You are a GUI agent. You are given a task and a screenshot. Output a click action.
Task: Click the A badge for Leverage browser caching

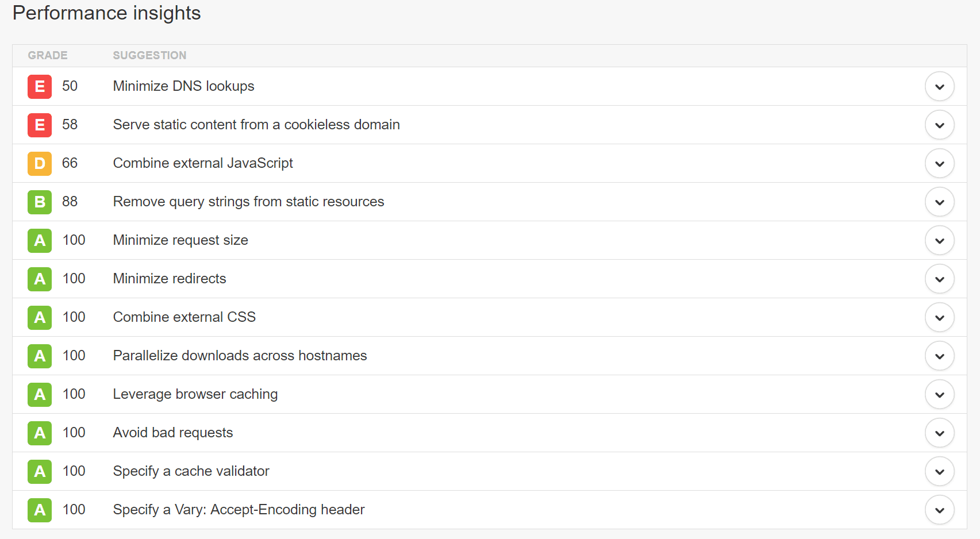[39, 394]
